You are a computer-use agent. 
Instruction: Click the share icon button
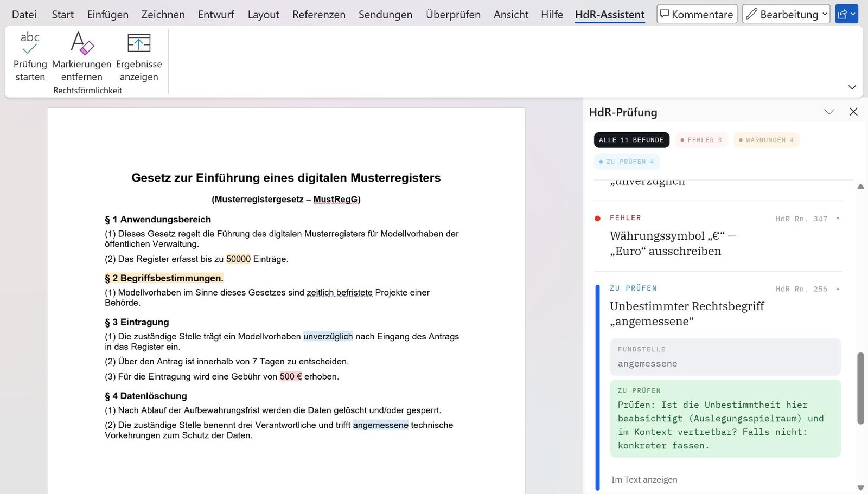(846, 15)
